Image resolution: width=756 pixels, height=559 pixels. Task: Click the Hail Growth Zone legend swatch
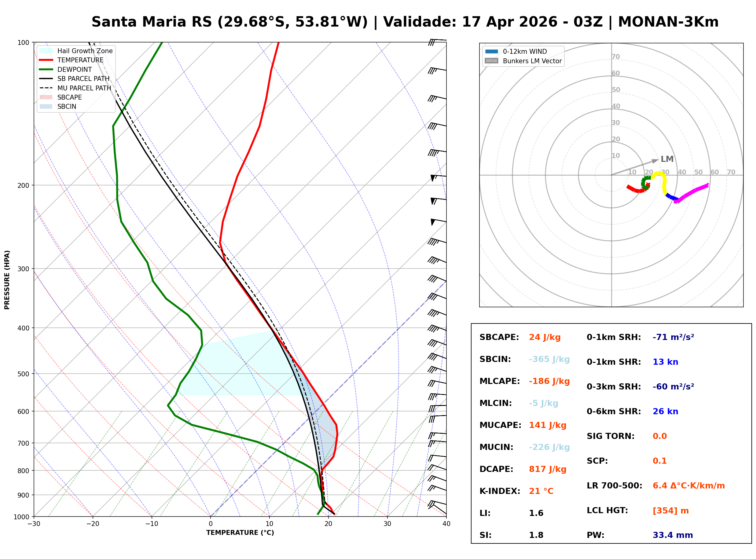[x=46, y=51]
